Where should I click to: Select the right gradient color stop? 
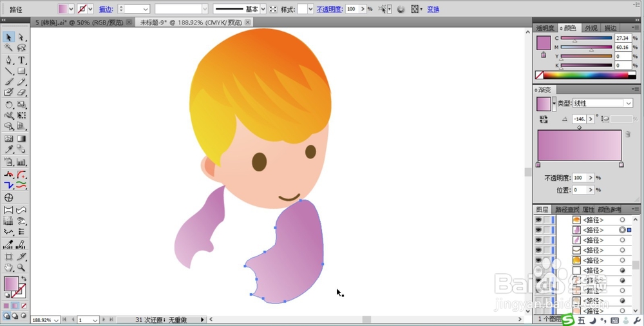[621, 164]
